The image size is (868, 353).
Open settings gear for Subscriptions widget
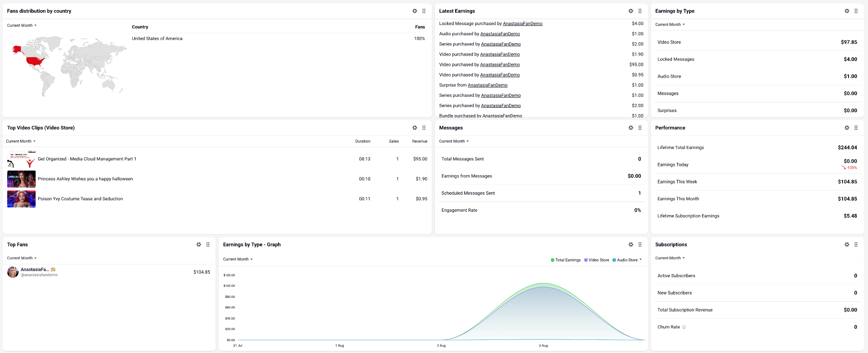[847, 244]
